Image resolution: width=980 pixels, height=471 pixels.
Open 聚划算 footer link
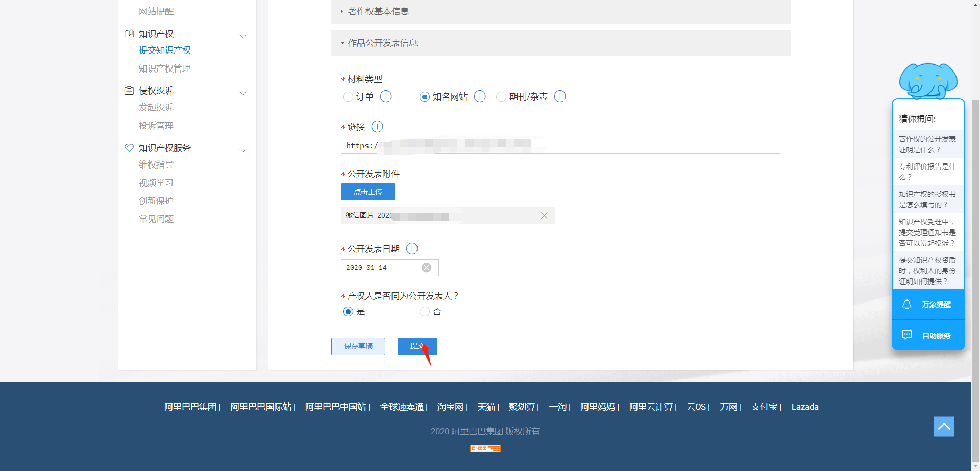tap(522, 407)
